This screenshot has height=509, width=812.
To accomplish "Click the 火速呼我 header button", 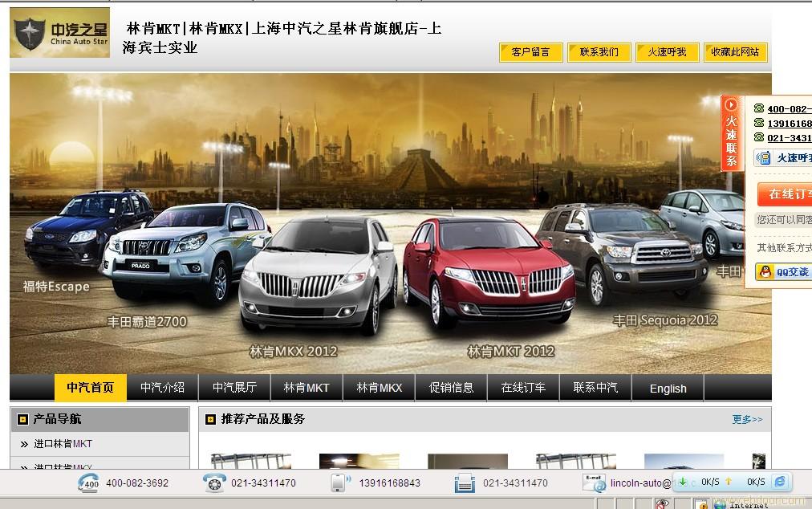I will click(668, 52).
